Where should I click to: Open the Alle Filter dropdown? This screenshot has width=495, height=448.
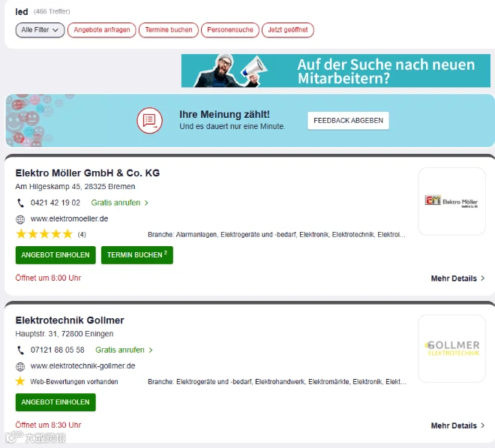click(x=40, y=30)
